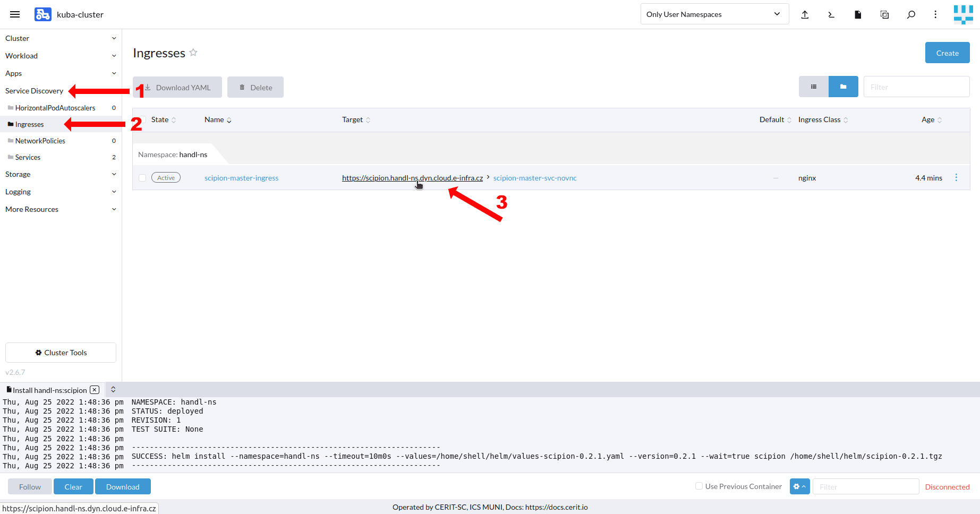This screenshot has width=980, height=514.
Task: Open the scipion.handl-ns.dyn.cloud.e-infra.cz link
Action: pyautogui.click(x=412, y=178)
